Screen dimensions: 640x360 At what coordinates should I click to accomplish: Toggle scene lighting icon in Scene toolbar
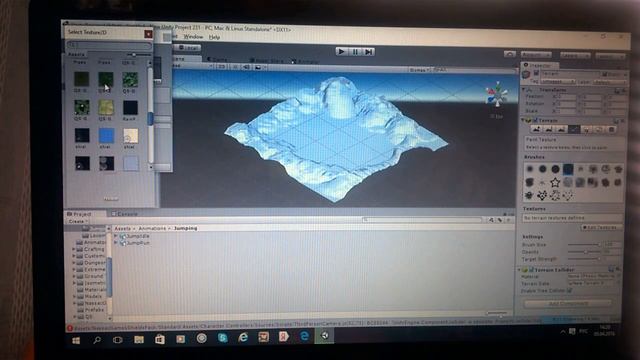coord(234,67)
